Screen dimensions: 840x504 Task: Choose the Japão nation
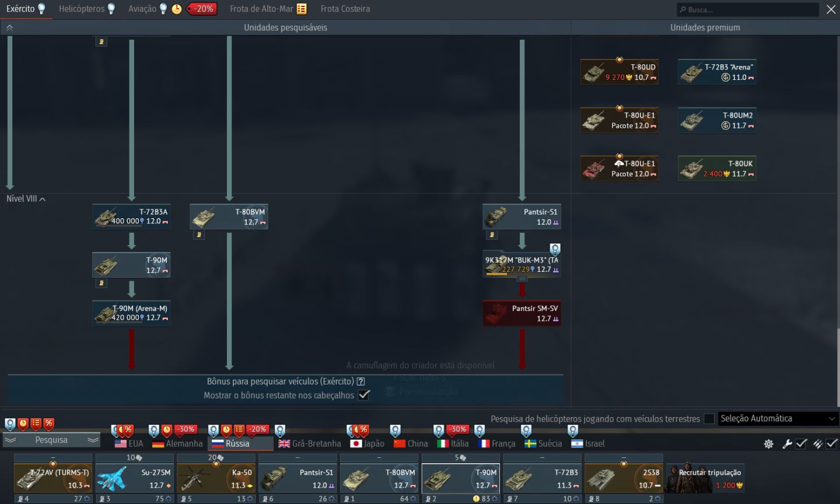[367, 443]
